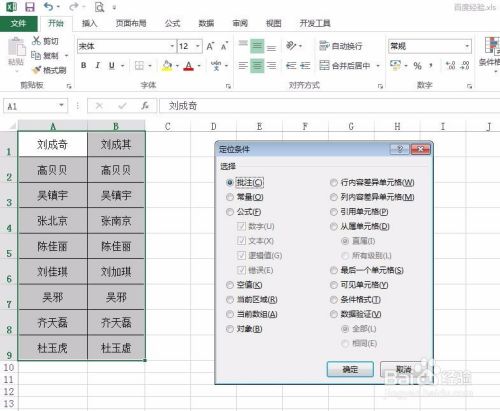Switch to the 数据 (Data) tab
The image size is (500, 411).
click(x=206, y=23)
